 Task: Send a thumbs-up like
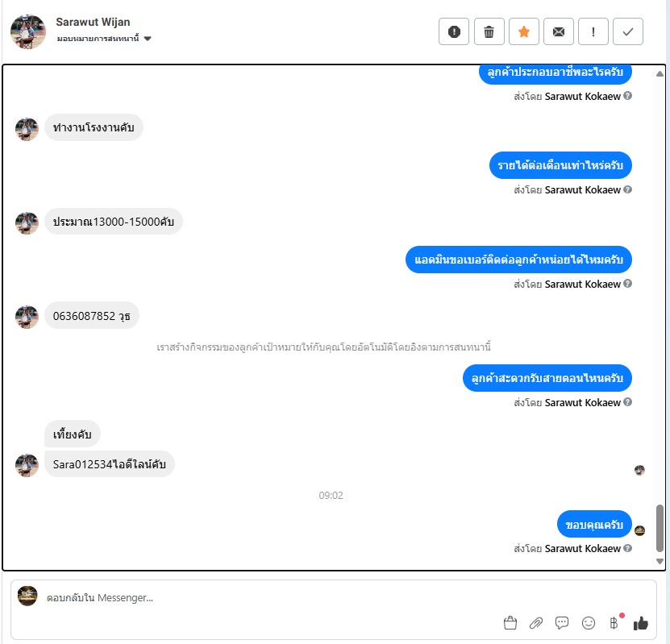(640, 624)
